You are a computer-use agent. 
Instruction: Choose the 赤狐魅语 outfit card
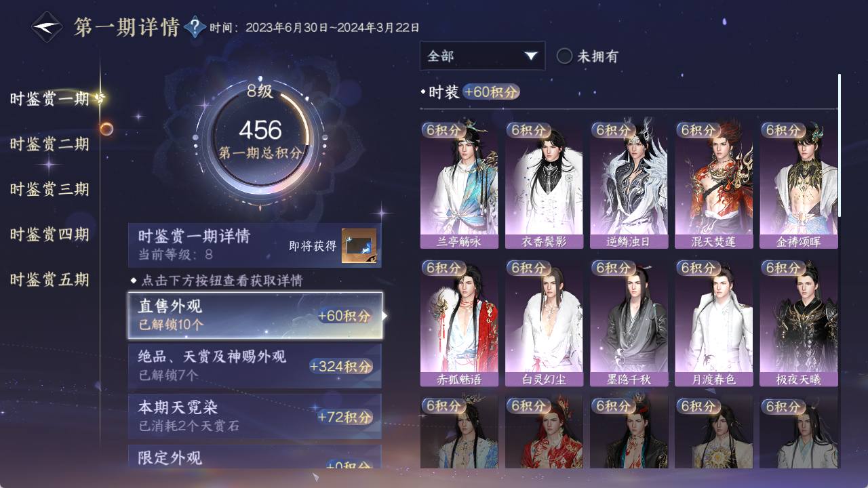(459, 323)
